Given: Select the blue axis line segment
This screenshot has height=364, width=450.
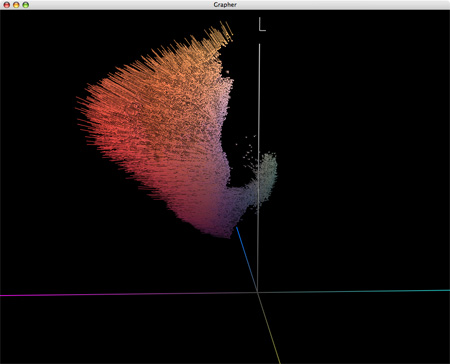Looking at the screenshot, I should [x=247, y=258].
